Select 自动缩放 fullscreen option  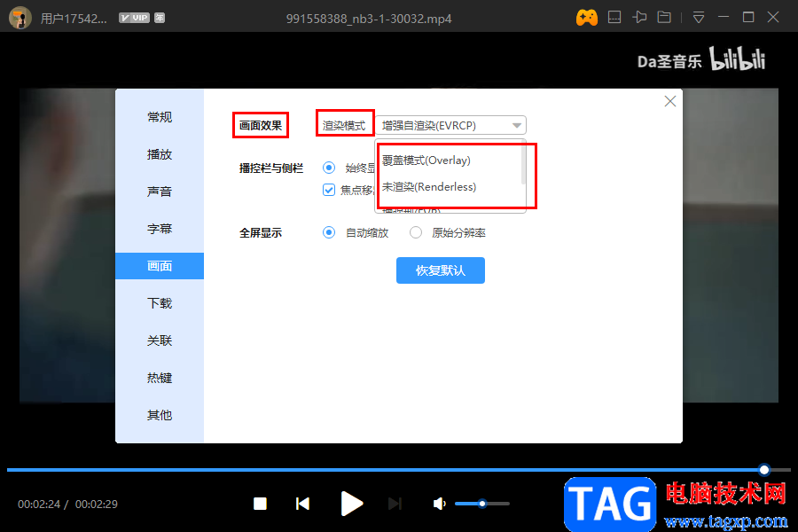(329, 232)
